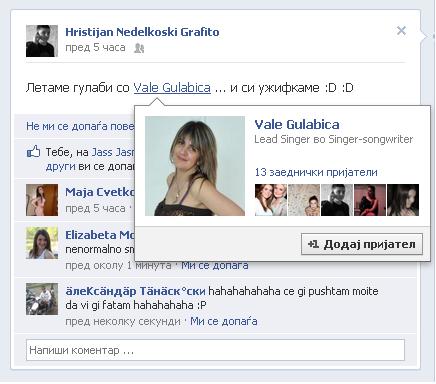Image resolution: width=436 pixels, height=384 pixels.
Task: Click Не ми се допаѓа повеќе link
Action: (80, 126)
